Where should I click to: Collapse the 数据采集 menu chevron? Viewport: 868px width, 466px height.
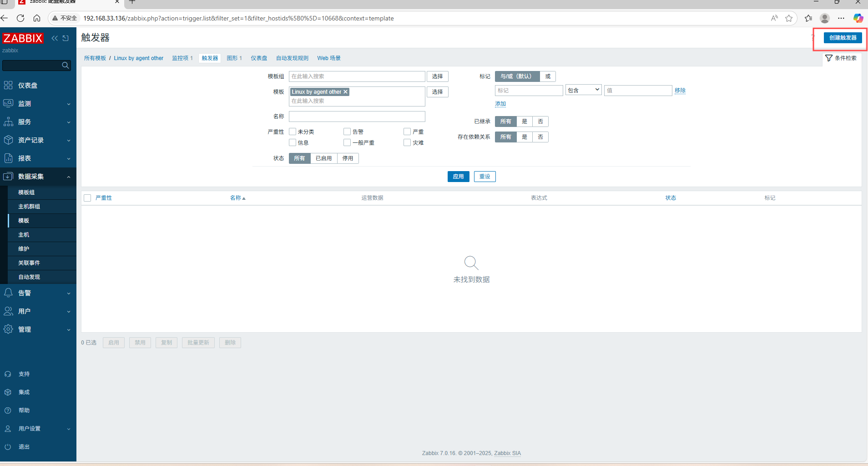point(69,177)
